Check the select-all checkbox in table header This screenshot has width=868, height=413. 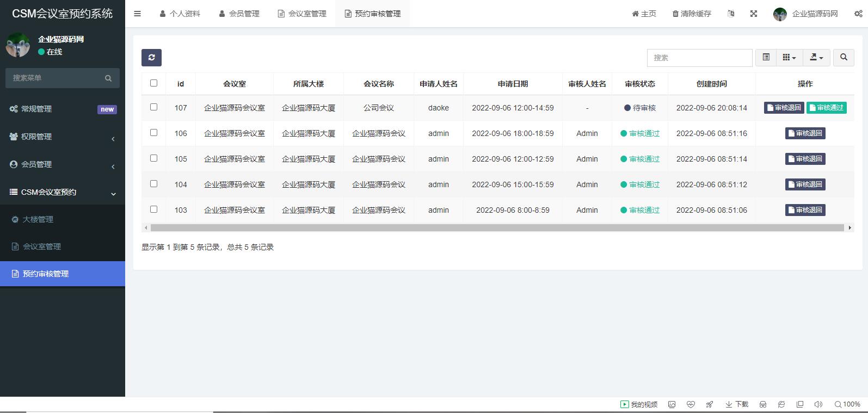pyautogui.click(x=153, y=83)
